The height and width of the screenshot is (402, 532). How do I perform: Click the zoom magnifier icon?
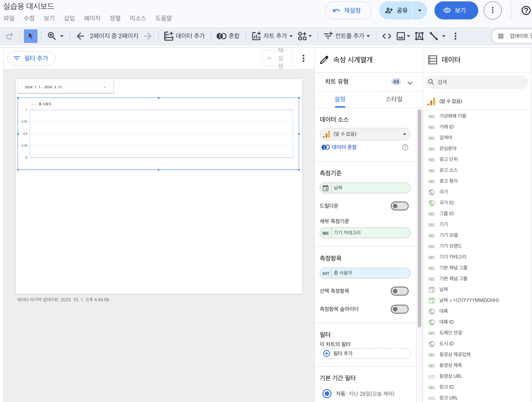point(51,36)
